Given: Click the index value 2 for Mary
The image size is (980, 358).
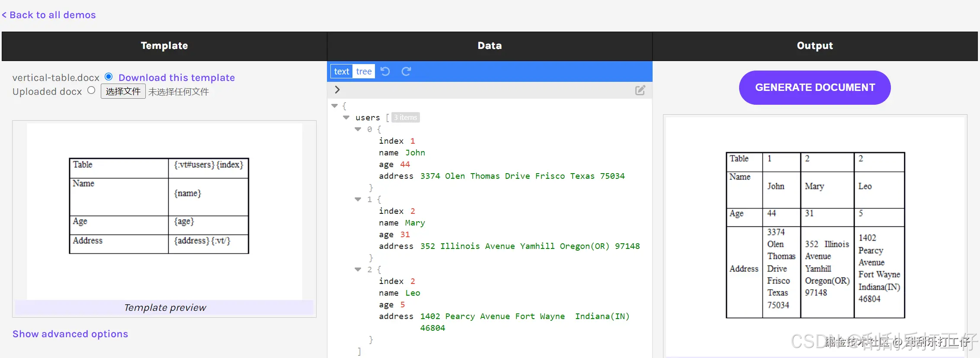Looking at the screenshot, I should 413,211.
